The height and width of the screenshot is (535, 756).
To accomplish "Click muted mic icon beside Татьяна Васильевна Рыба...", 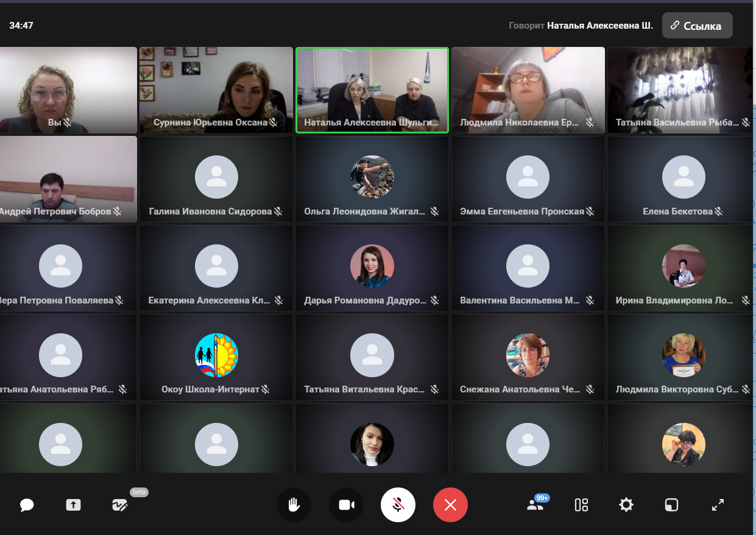I will (746, 122).
